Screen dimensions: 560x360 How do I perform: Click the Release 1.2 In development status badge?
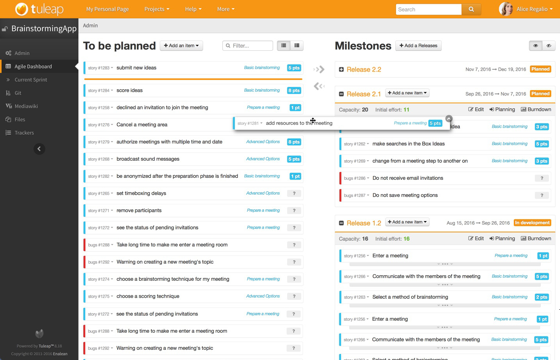tap(532, 222)
